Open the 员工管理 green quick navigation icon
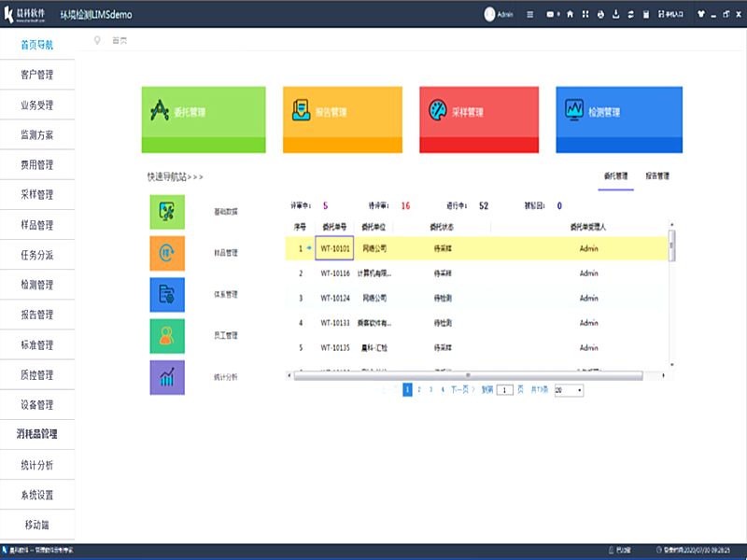 point(167,336)
